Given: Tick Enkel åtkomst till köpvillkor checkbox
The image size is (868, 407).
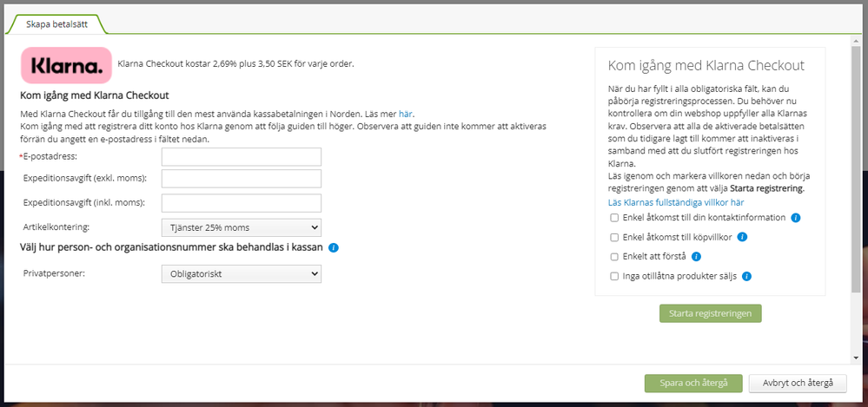Looking at the screenshot, I should tap(614, 237).
